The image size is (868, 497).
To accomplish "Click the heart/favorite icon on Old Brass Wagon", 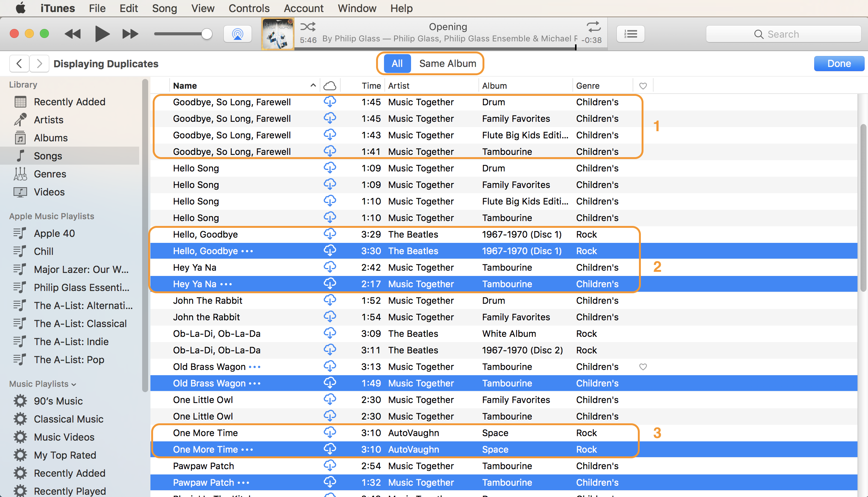I will click(643, 367).
